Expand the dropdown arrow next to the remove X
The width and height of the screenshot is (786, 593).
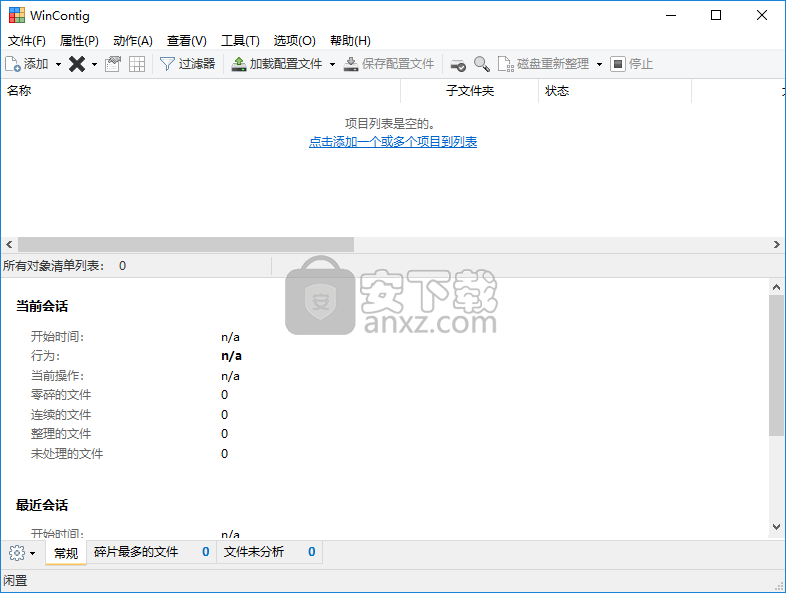[x=94, y=64]
